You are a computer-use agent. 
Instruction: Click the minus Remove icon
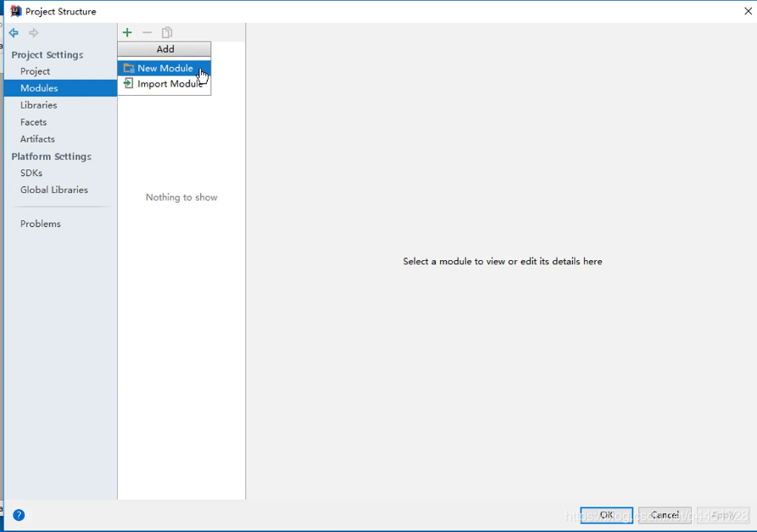point(148,32)
